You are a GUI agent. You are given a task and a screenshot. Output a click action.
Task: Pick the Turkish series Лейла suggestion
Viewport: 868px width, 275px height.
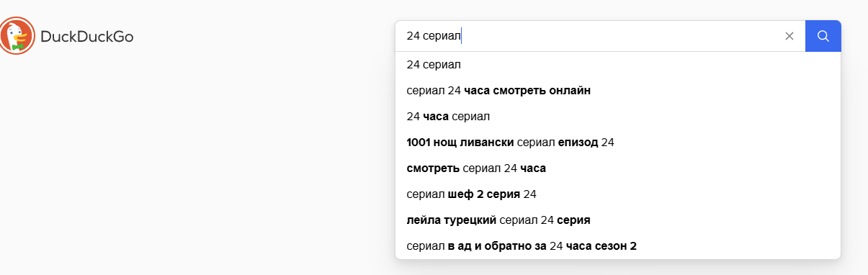[618, 220]
